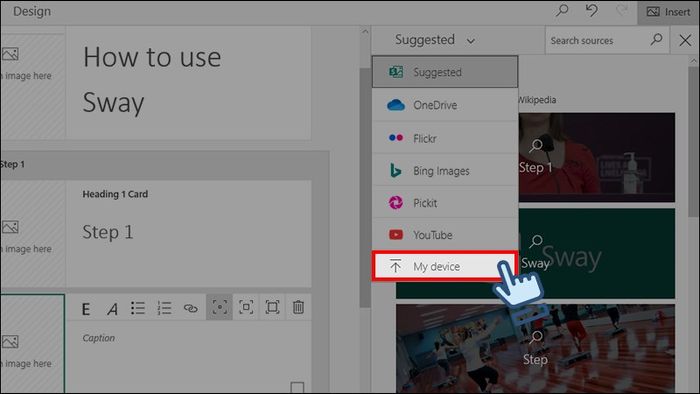Select Suggested from the source list
Viewport: 700px width, 394px height.
coord(445,72)
